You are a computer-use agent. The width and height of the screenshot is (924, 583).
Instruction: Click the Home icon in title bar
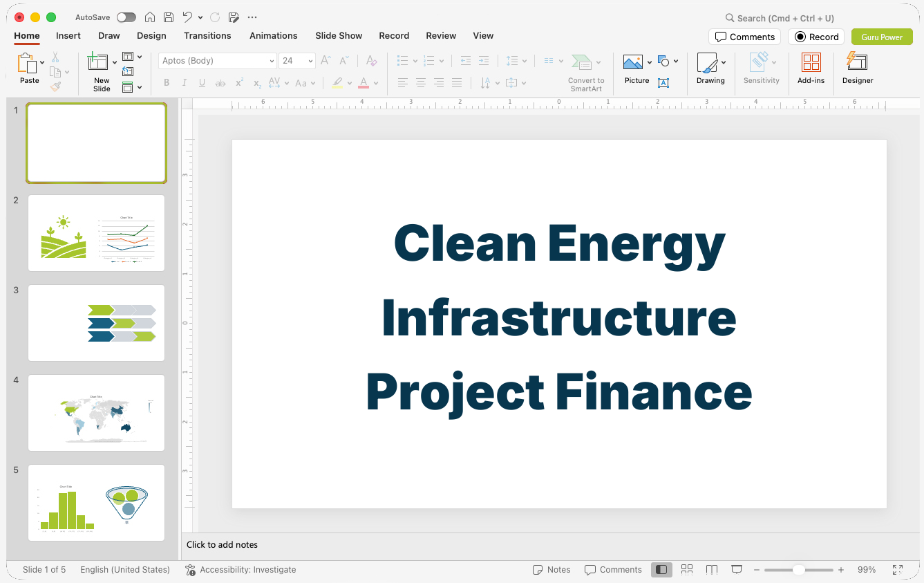tap(150, 17)
